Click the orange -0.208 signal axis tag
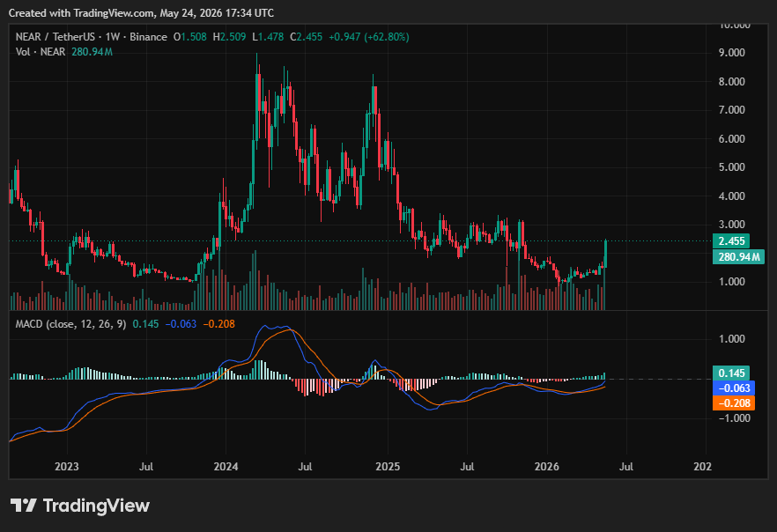 pyautogui.click(x=735, y=403)
